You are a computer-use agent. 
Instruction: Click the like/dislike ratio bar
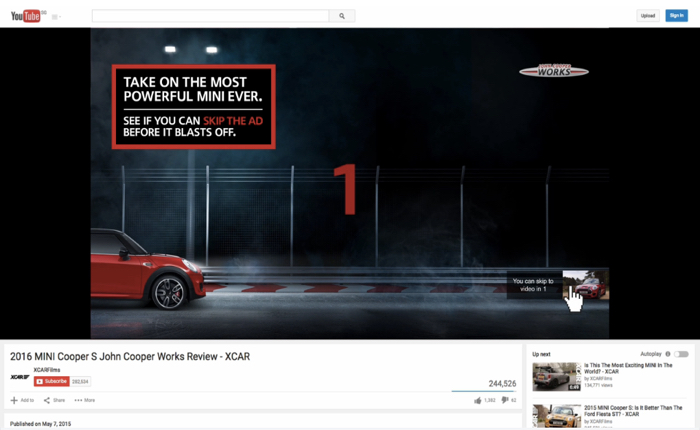(484, 391)
